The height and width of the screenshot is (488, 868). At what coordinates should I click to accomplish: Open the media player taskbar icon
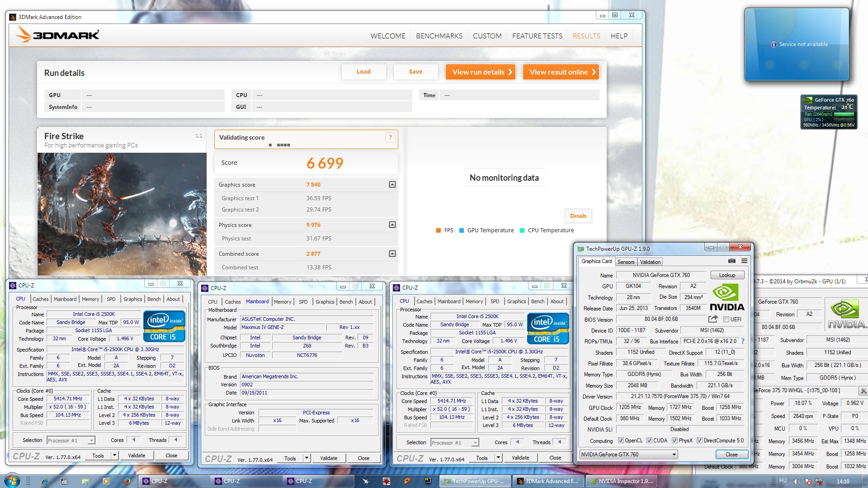(x=106, y=481)
